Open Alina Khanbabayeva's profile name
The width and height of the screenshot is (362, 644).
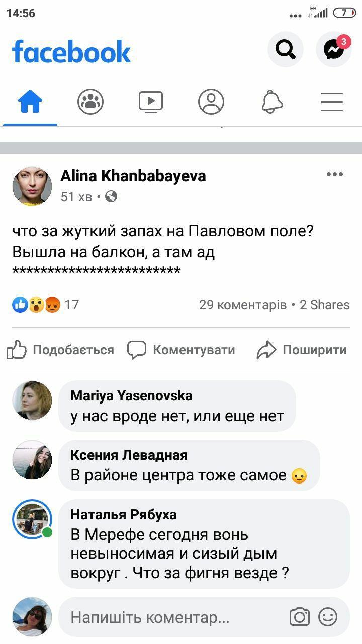point(133,176)
